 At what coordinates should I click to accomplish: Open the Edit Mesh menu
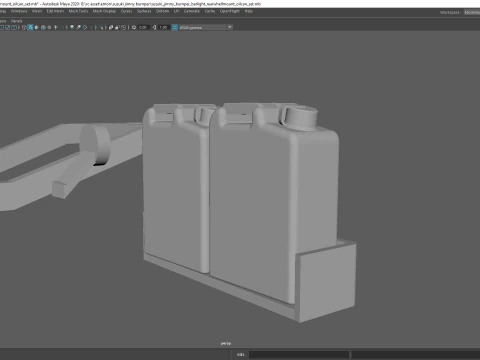pyautogui.click(x=55, y=11)
